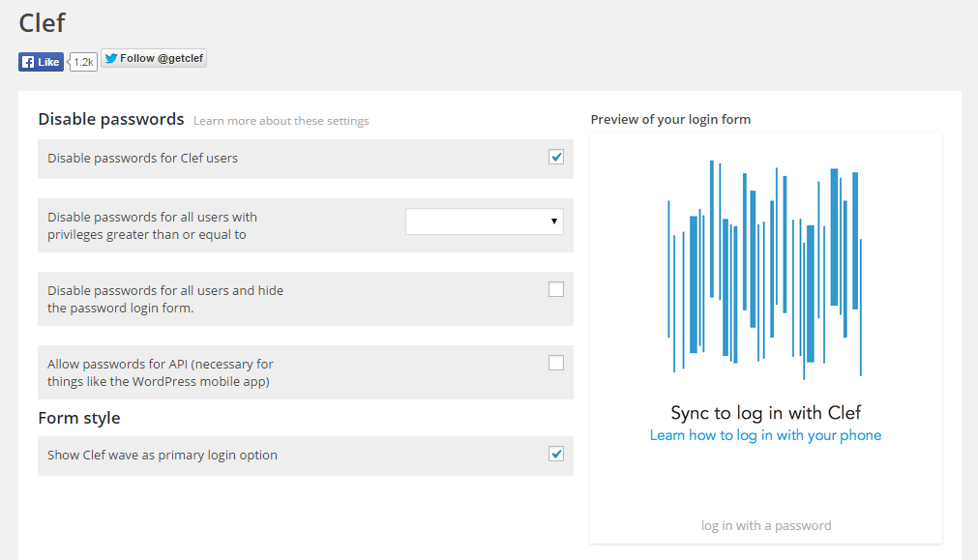This screenshot has width=978, height=560.
Task: Click the Twitter bird icon
Action: 111,58
